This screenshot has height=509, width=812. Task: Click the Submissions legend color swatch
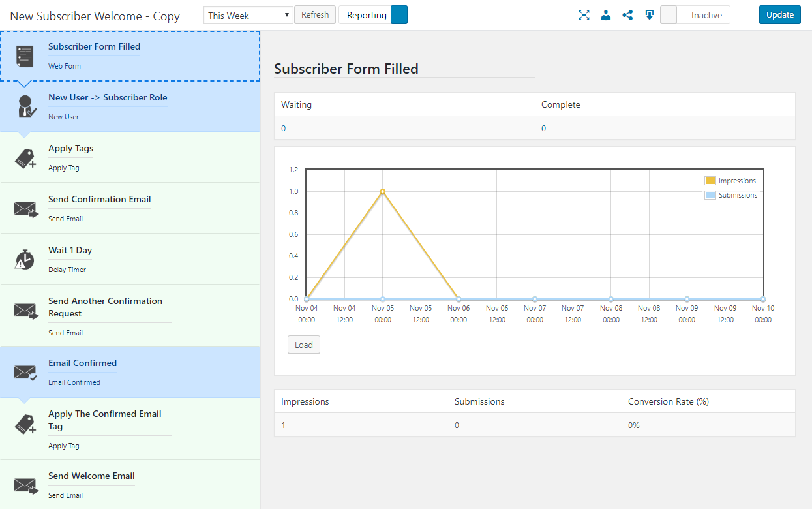[710, 195]
